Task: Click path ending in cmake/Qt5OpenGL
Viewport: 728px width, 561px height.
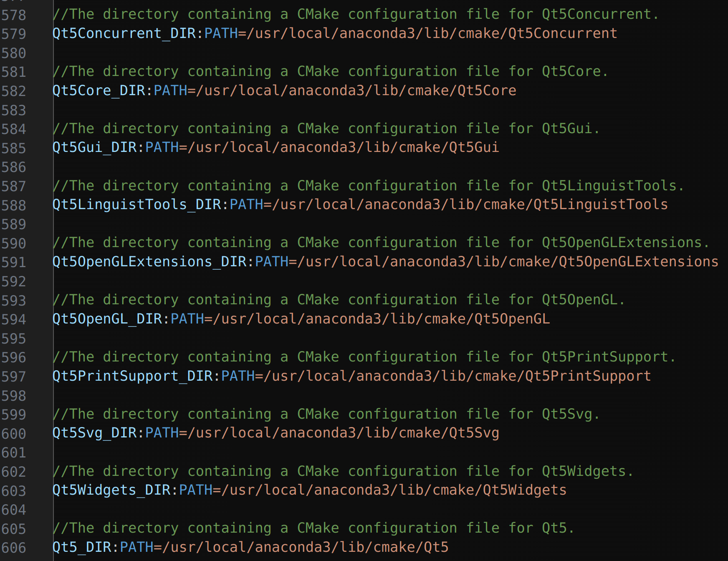Action: click(382, 319)
